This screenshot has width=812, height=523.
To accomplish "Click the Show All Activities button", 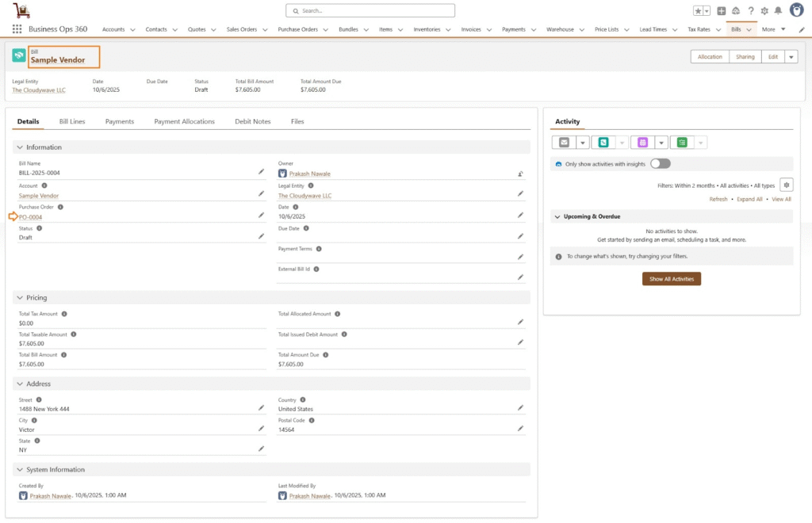I will (x=671, y=279).
